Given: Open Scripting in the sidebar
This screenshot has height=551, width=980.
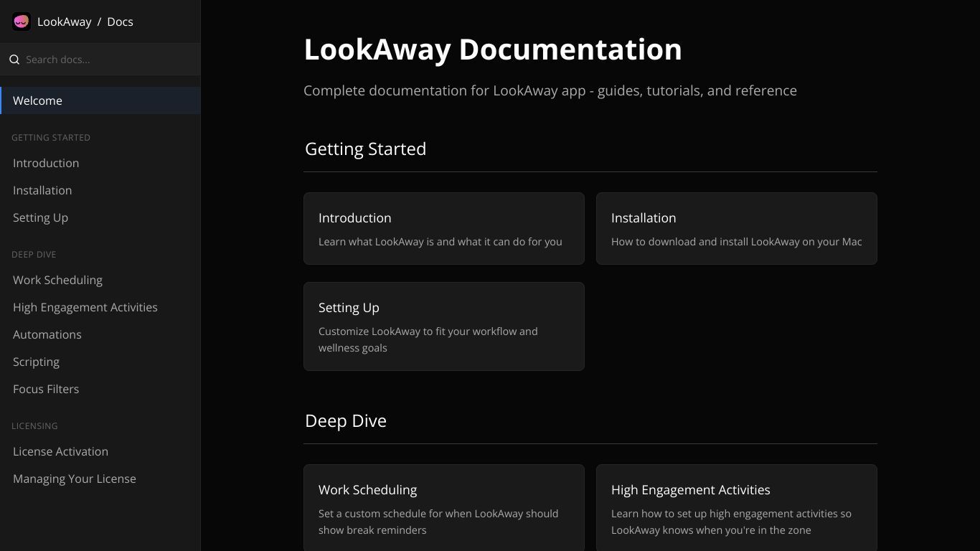Looking at the screenshot, I should [100, 362].
